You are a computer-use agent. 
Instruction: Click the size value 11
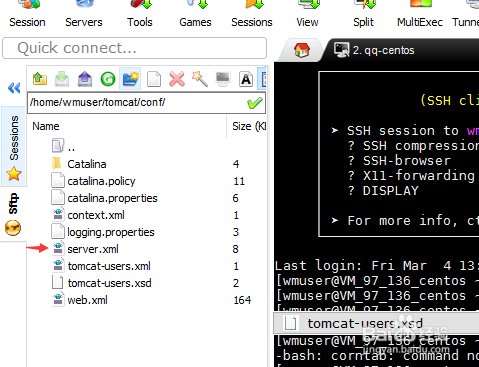point(239,181)
